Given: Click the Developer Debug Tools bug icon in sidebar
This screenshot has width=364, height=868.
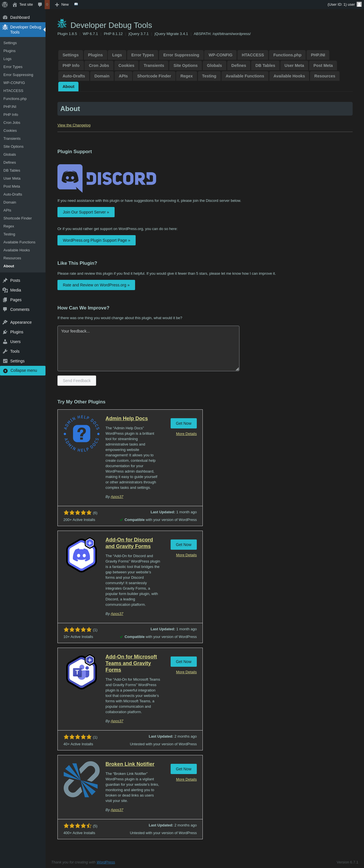Looking at the screenshot, I should coord(5,27).
